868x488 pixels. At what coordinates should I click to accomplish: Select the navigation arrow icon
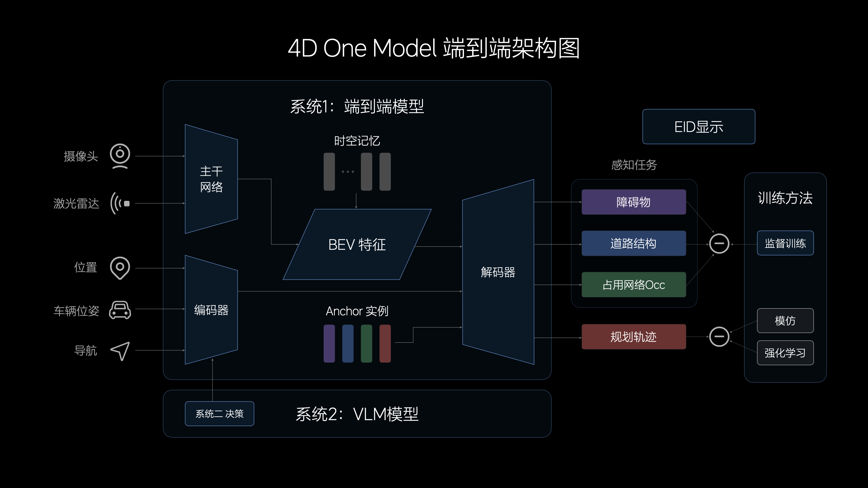point(120,351)
